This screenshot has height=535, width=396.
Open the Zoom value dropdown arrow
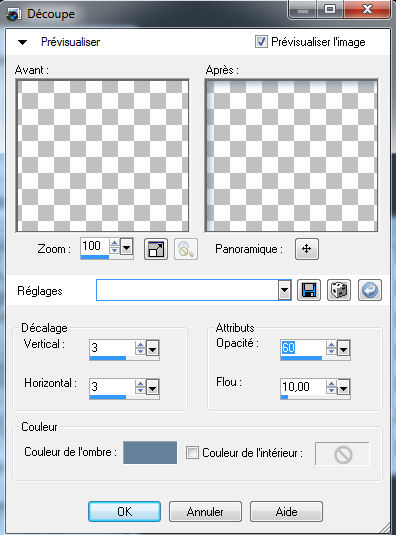[127, 247]
